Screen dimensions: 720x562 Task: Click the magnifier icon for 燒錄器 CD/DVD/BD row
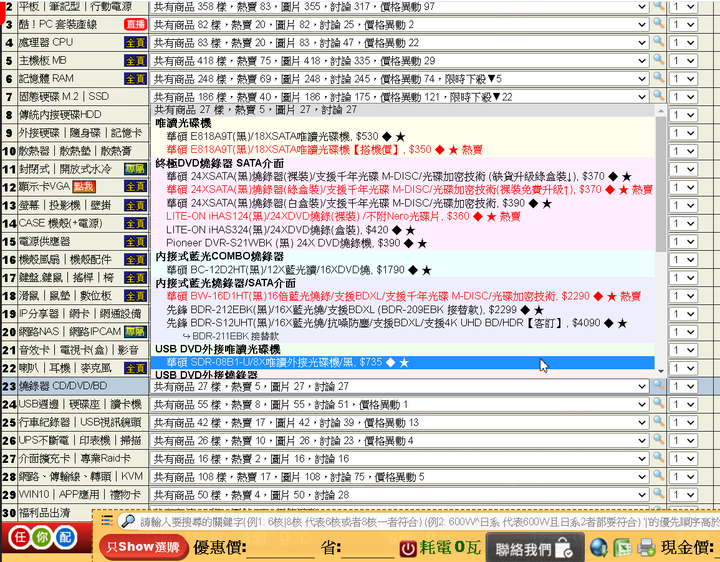[x=658, y=385]
